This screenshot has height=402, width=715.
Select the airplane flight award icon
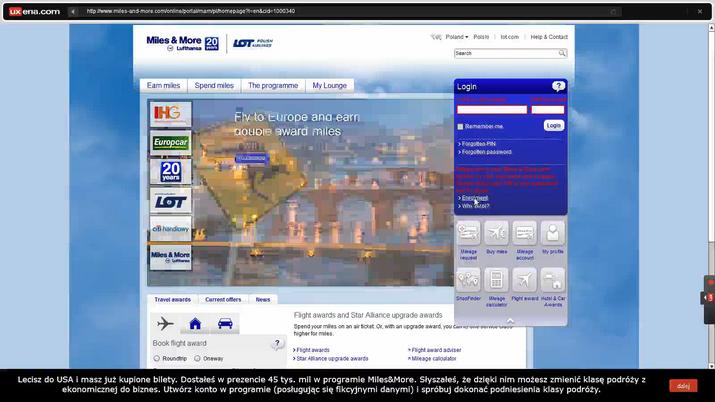pos(166,324)
